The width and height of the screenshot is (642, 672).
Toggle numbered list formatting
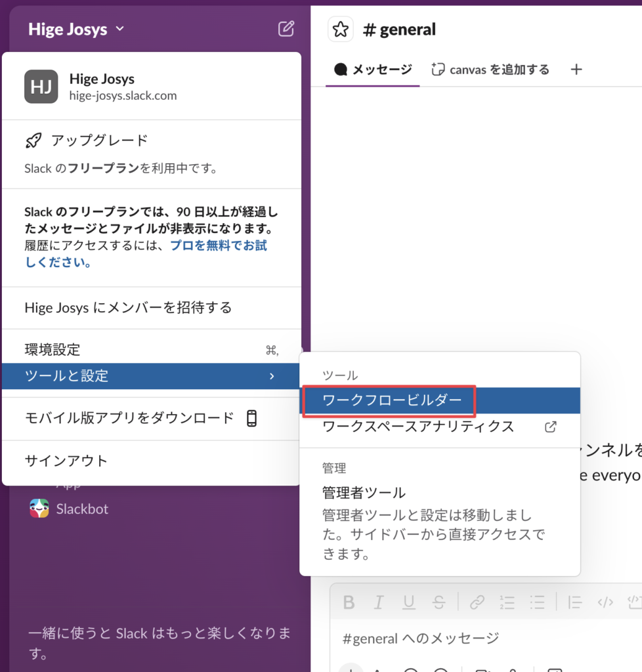pyautogui.click(x=507, y=602)
